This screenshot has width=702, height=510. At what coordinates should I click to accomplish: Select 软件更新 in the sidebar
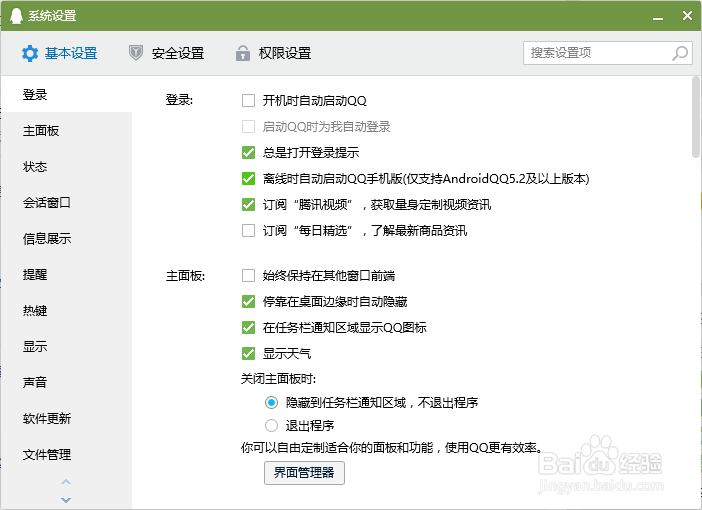point(66,419)
